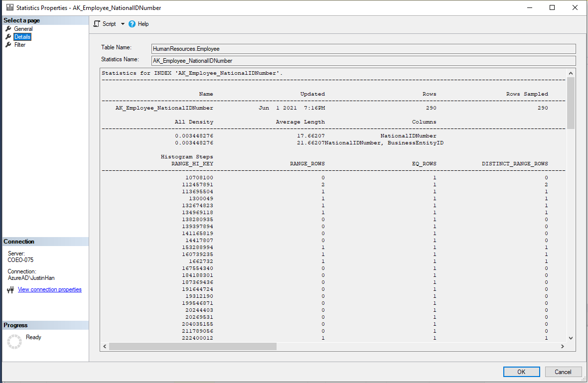
Task: Click histogram key 112457891
Action: click(x=197, y=185)
